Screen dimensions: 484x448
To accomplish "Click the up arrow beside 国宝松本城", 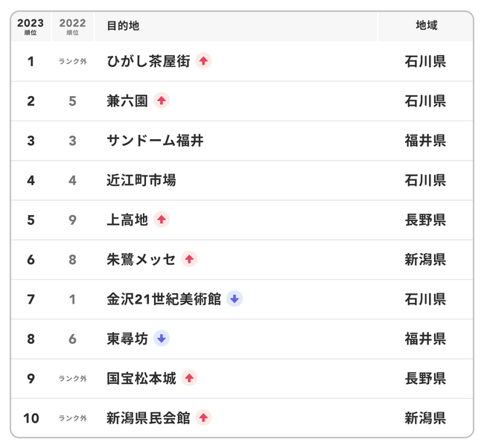I will 189,378.
